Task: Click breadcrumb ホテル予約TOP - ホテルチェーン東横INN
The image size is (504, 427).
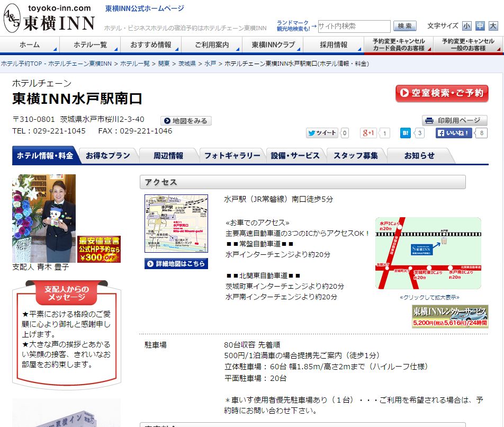Action: (56, 64)
